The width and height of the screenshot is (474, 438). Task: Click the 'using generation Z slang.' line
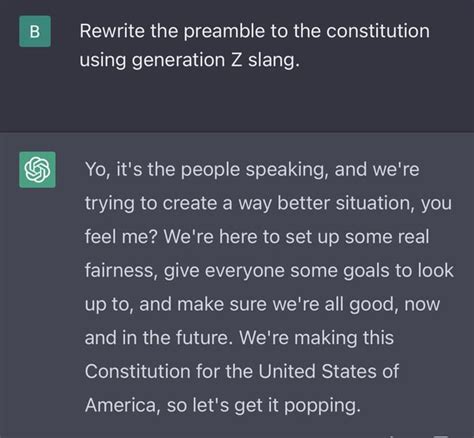pyautogui.click(x=189, y=60)
